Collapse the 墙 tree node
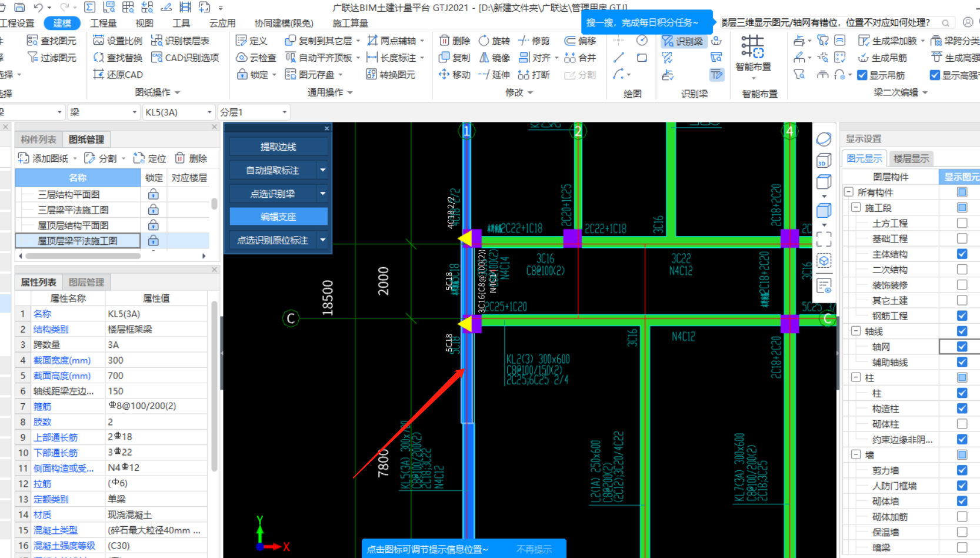 pos(856,454)
